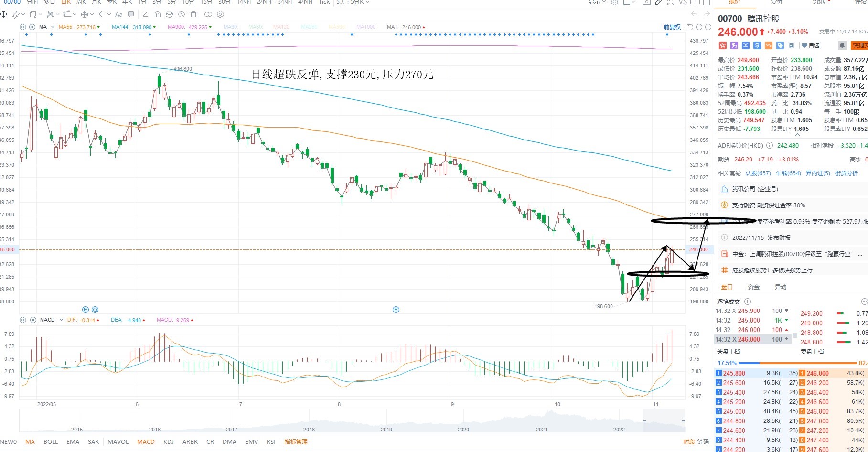Remove the MA indicator with X icon
Viewport: 868px width, 452px height.
(x=32, y=27)
